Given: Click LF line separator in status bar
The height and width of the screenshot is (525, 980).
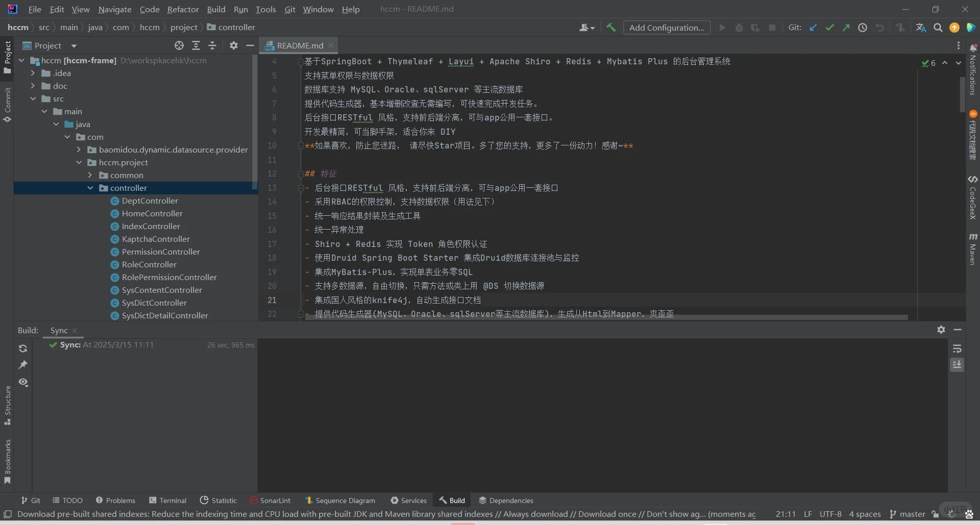Looking at the screenshot, I should [x=807, y=514].
